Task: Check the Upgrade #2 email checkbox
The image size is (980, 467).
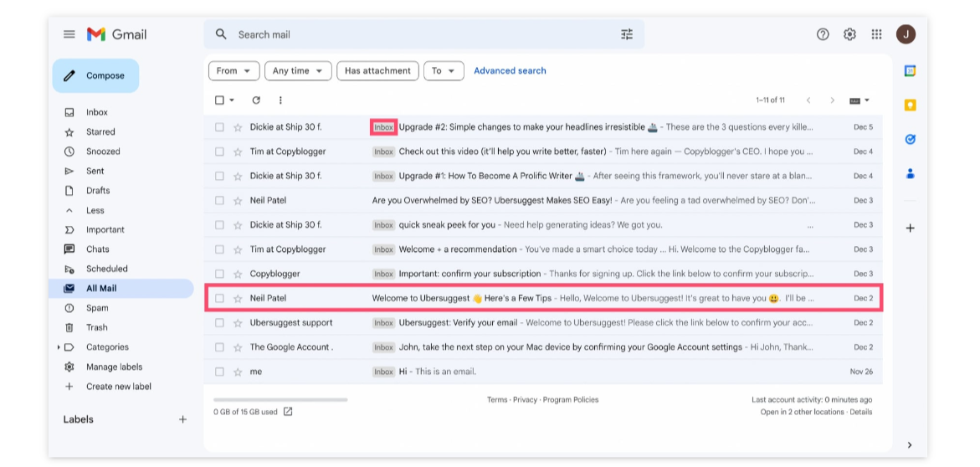Action: [x=219, y=127]
